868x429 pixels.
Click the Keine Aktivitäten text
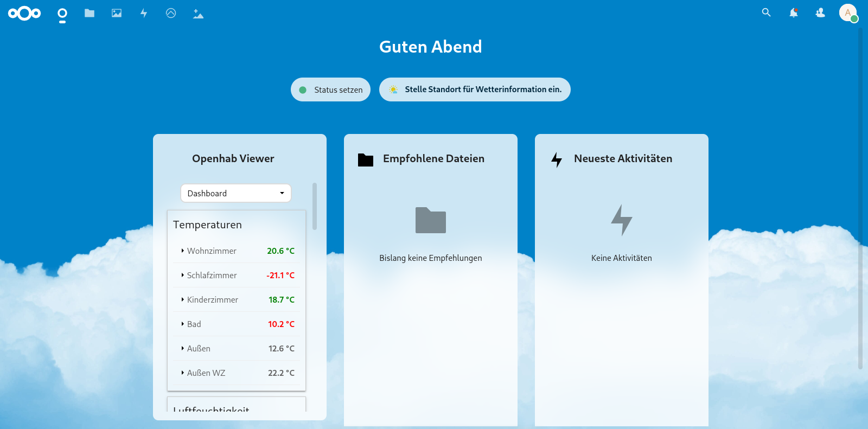pyautogui.click(x=622, y=258)
